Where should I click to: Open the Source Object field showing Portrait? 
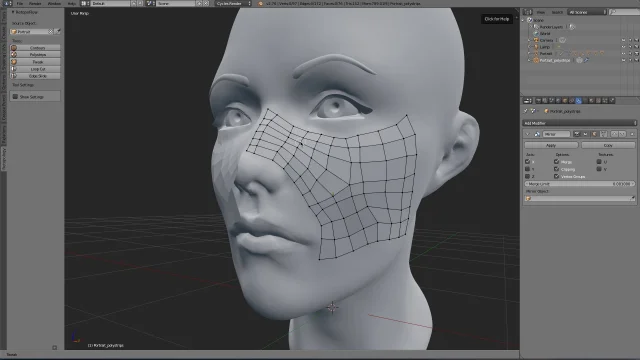click(x=31, y=31)
